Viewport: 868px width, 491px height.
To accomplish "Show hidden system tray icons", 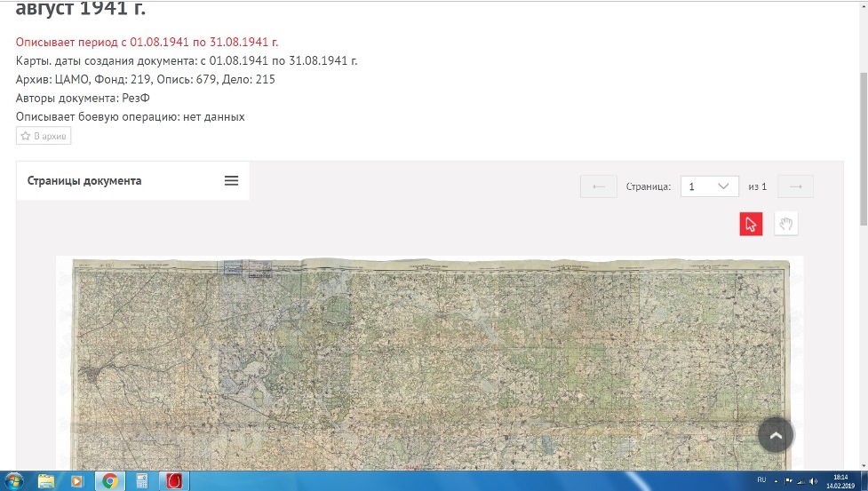I will point(776,480).
